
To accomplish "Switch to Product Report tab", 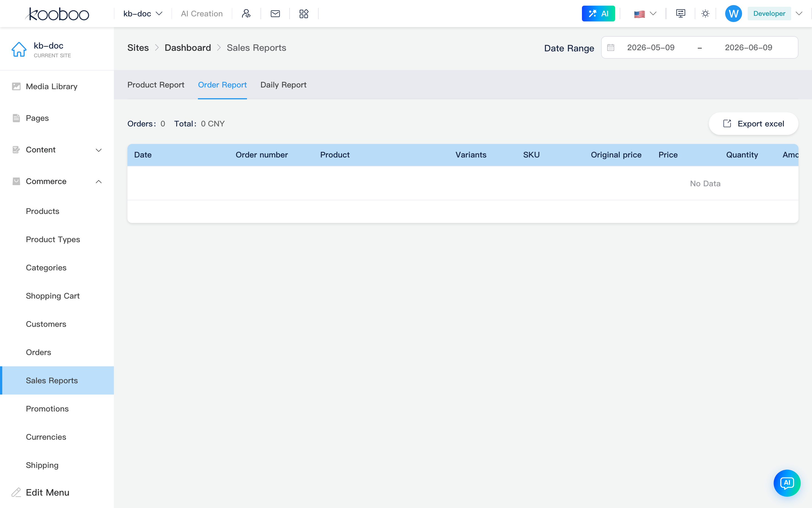I will tap(156, 85).
